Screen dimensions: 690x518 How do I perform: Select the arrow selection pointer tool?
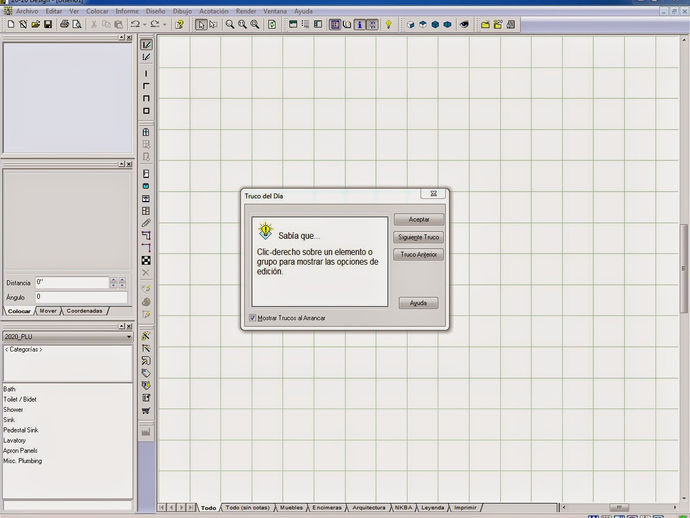[x=201, y=24]
